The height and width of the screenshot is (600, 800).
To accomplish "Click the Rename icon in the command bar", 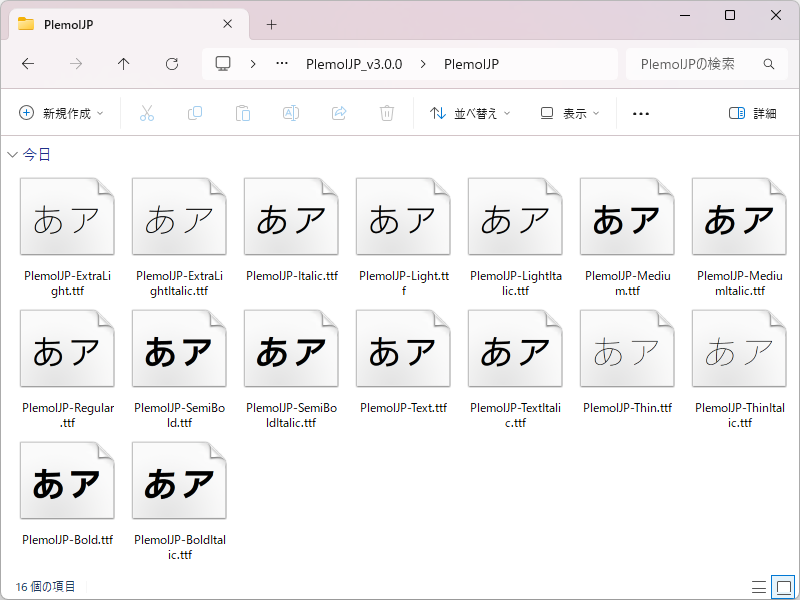I will pos(291,113).
